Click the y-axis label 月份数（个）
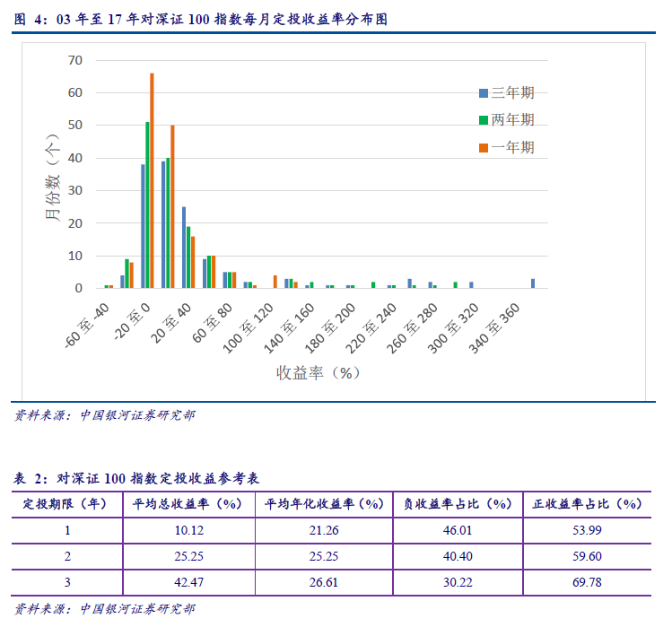This screenshot has width=672, height=627. [x=52, y=177]
